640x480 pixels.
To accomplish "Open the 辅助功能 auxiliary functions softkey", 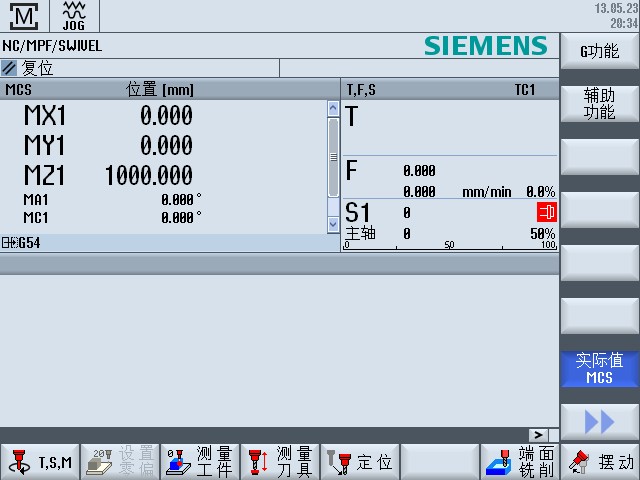I will coord(600,104).
